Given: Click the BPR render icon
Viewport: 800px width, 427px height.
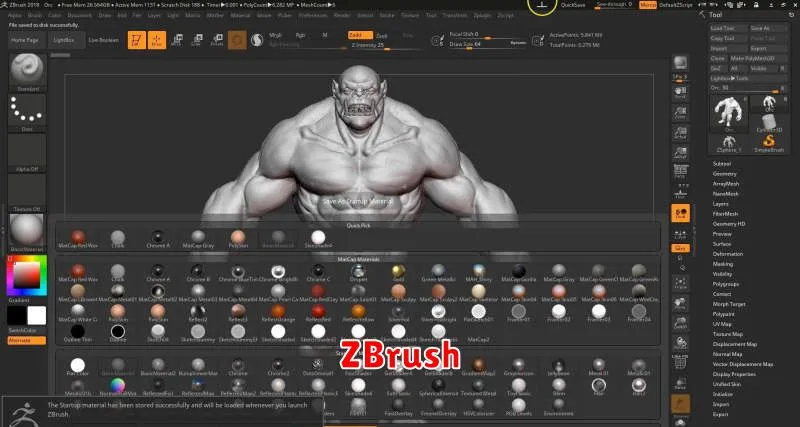Looking at the screenshot, I should (x=680, y=63).
